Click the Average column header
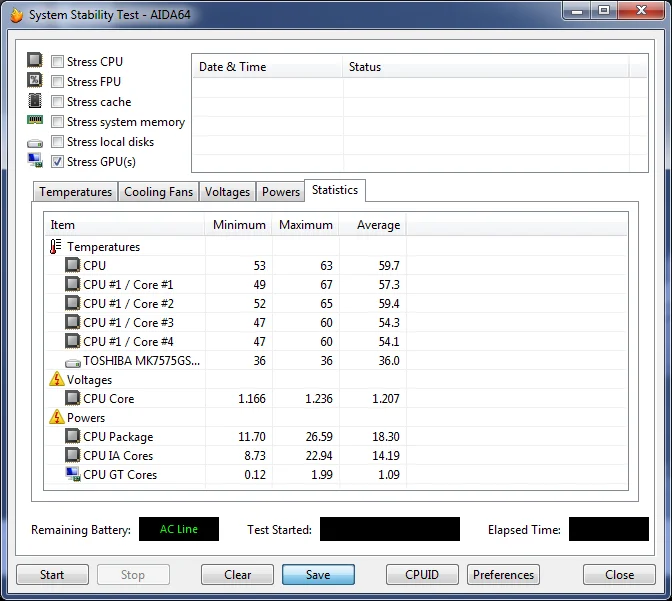This screenshot has height=601, width=672. [x=372, y=225]
